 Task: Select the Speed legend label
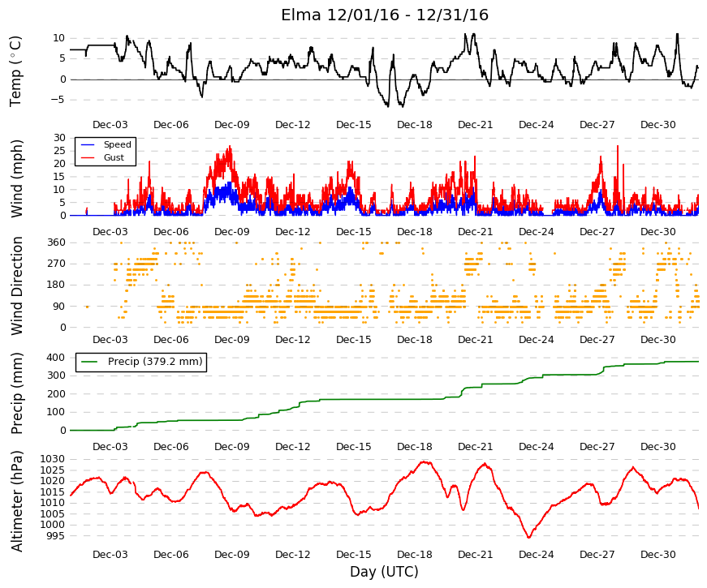pyautogui.click(x=117, y=144)
